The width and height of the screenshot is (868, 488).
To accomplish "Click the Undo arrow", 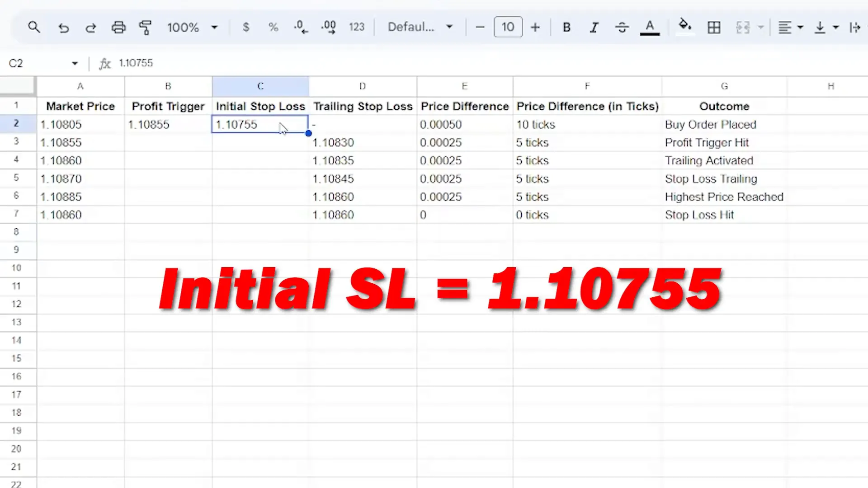I will coord(63,28).
